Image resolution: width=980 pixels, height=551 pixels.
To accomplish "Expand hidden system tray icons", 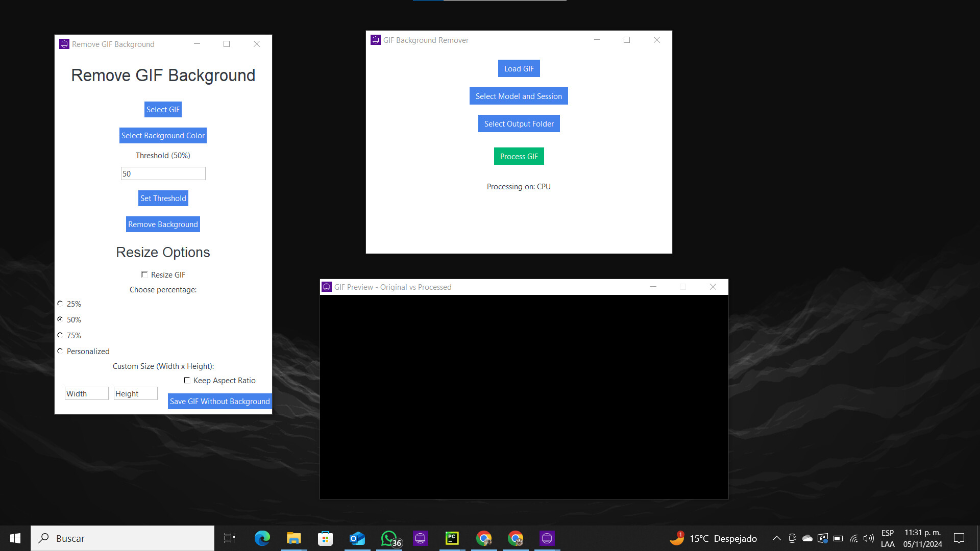I will [x=776, y=538].
